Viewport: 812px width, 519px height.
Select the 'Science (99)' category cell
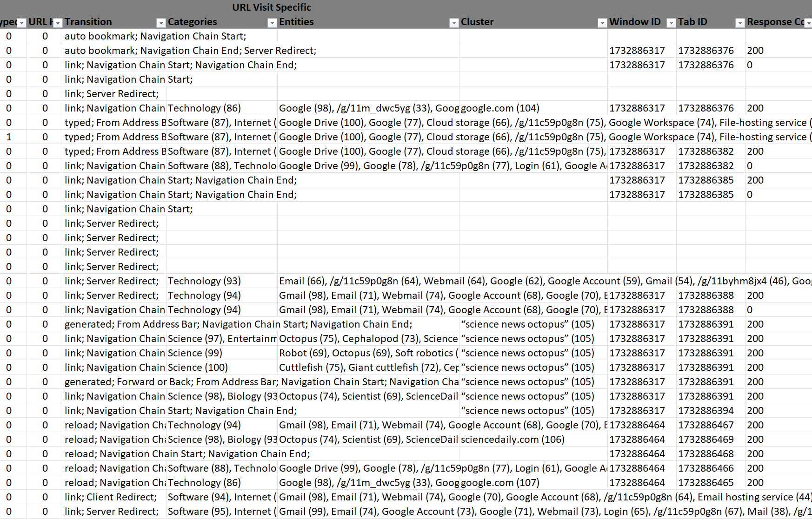222,353
